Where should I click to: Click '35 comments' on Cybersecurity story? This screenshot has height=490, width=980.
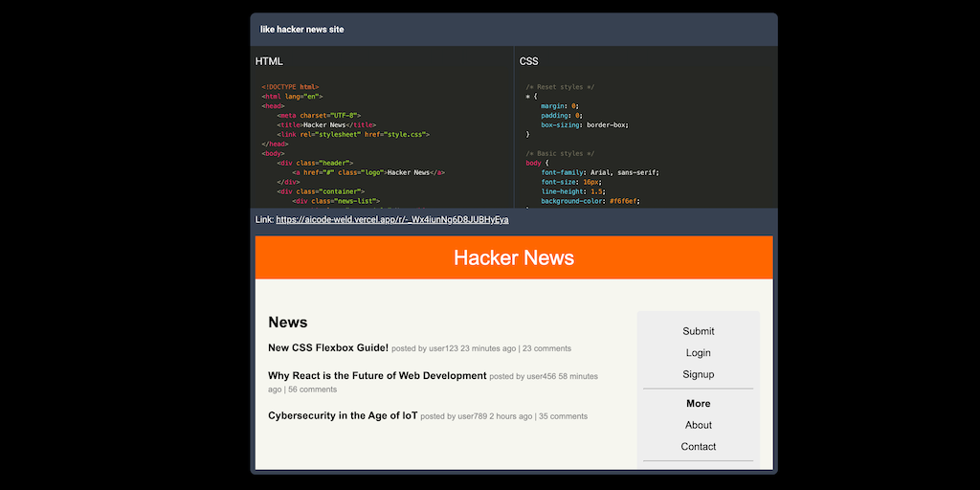563,416
